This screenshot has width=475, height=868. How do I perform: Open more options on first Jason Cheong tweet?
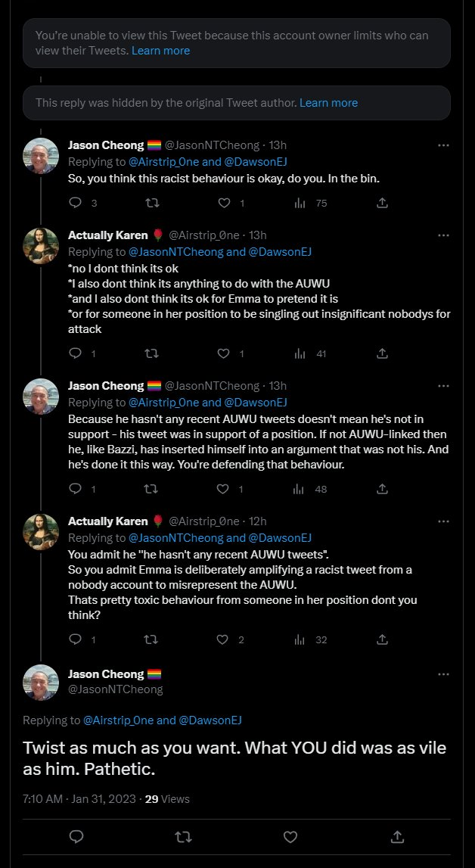[443, 145]
